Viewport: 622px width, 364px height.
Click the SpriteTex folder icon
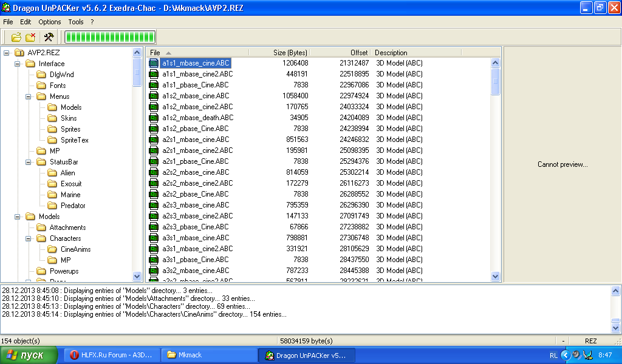pos(52,140)
